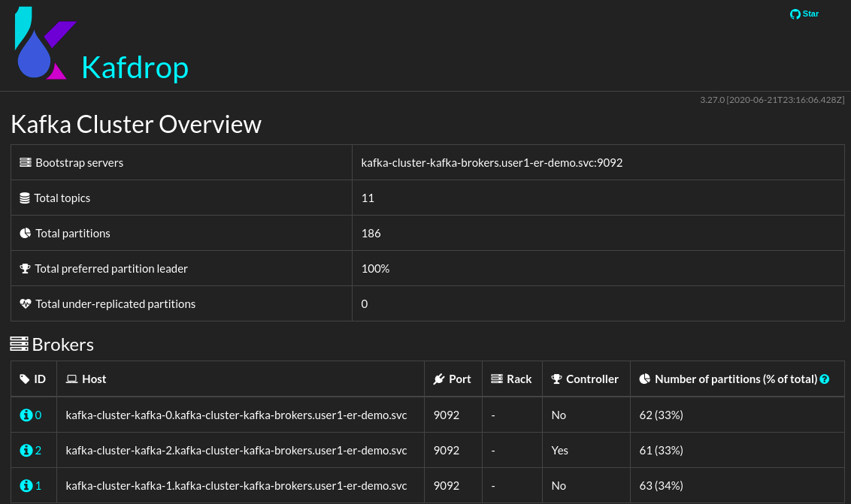This screenshot has width=851, height=504.
Task: Click the Total topics value 11
Action: (368, 198)
